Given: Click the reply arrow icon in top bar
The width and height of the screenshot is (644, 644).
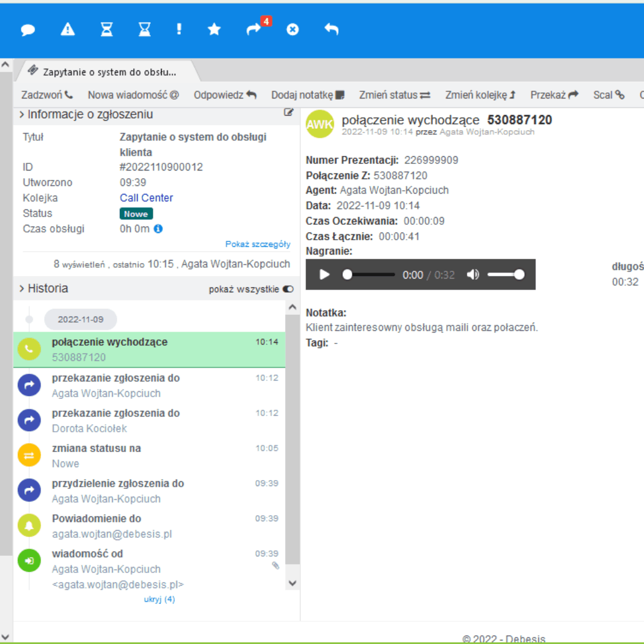Looking at the screenshot, I should coord(332,29).
